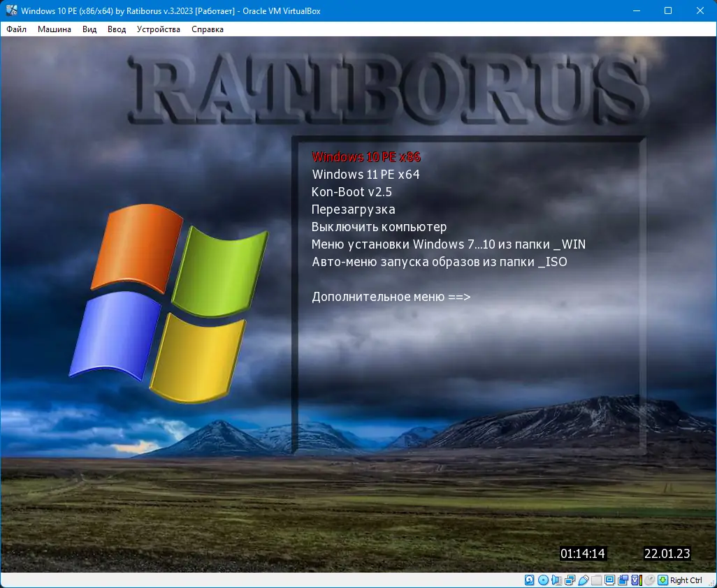The height and width of the screenshot is (588, 717).
Task: Click the display settings status icon
Action: [609, 580]
